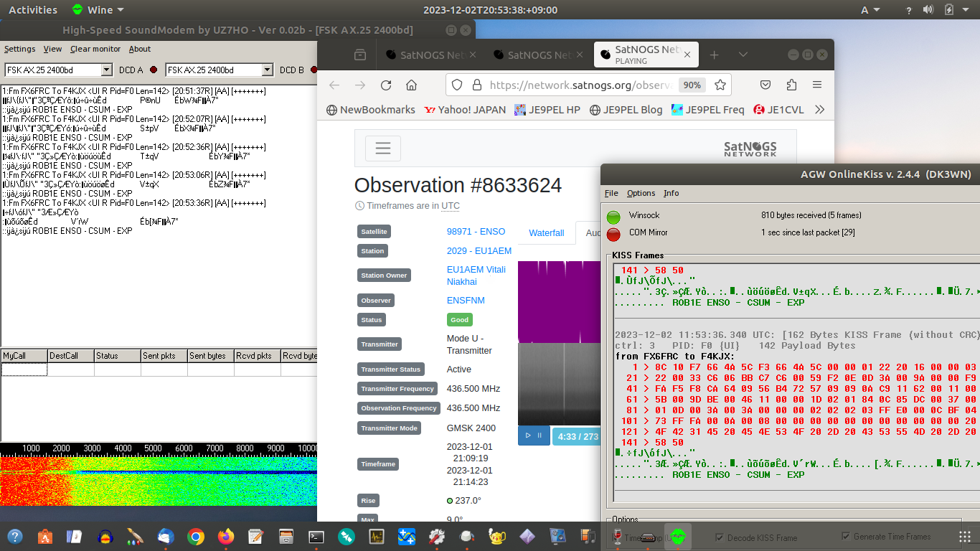Screen dimensions: 980x551
Task: Open Terminal from the dock
Action: click(316, 536)
